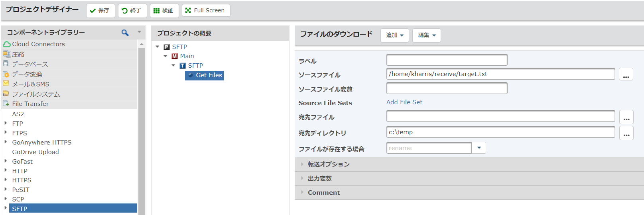Open the データベース category
Image resolution: width=644 pixels, height=215 pixels.
click(69, 64)
